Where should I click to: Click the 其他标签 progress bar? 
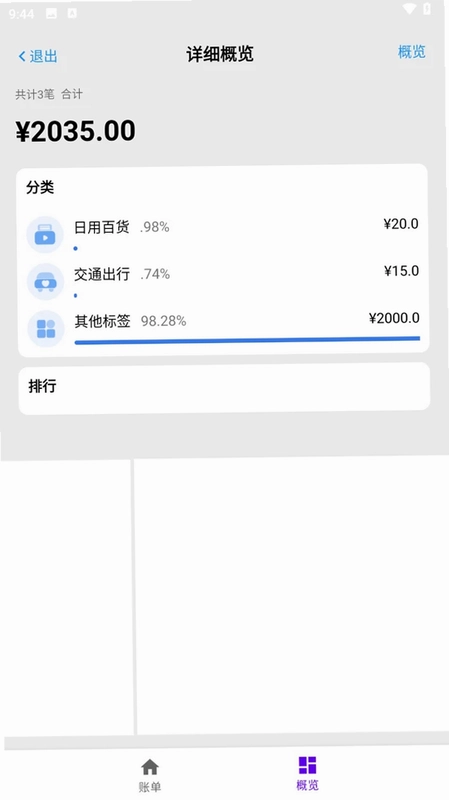coord(247,340)
